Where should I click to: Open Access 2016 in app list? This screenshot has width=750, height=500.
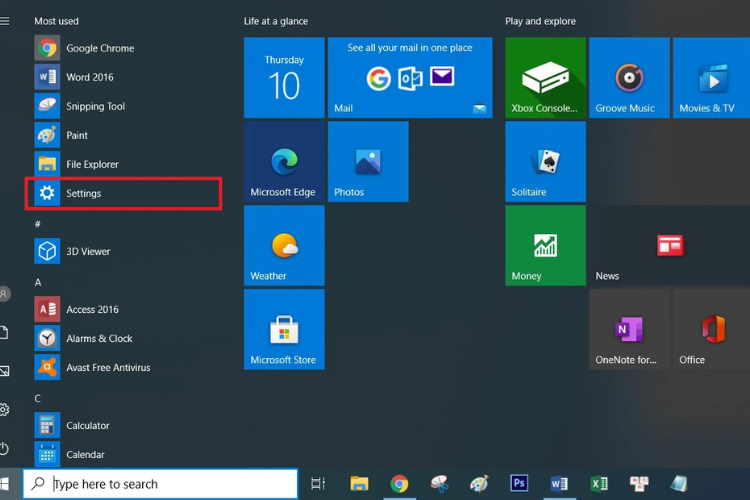[x=123, y=310]
